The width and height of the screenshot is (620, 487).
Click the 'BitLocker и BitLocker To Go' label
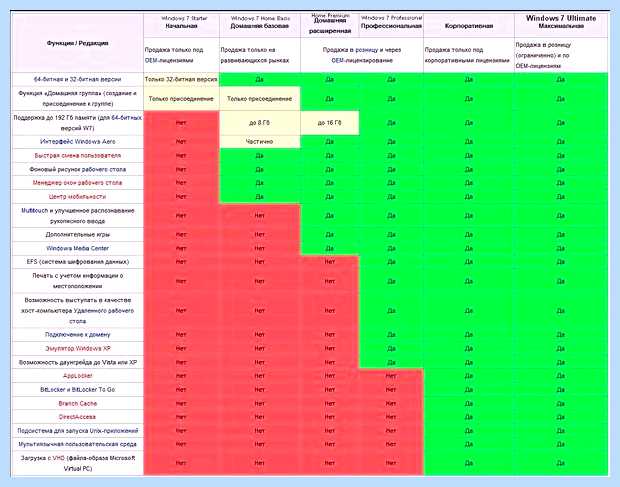point(78,389)
